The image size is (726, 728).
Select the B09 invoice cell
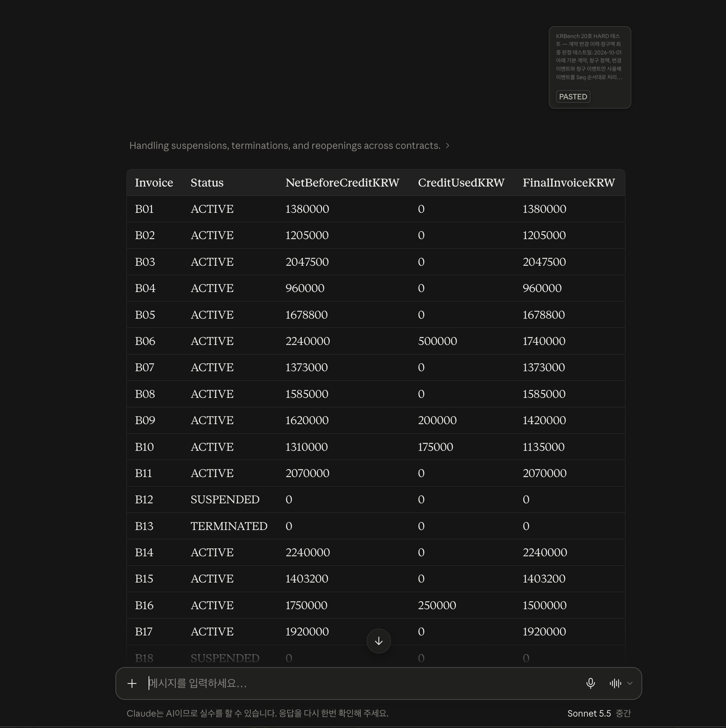(145, 420)
